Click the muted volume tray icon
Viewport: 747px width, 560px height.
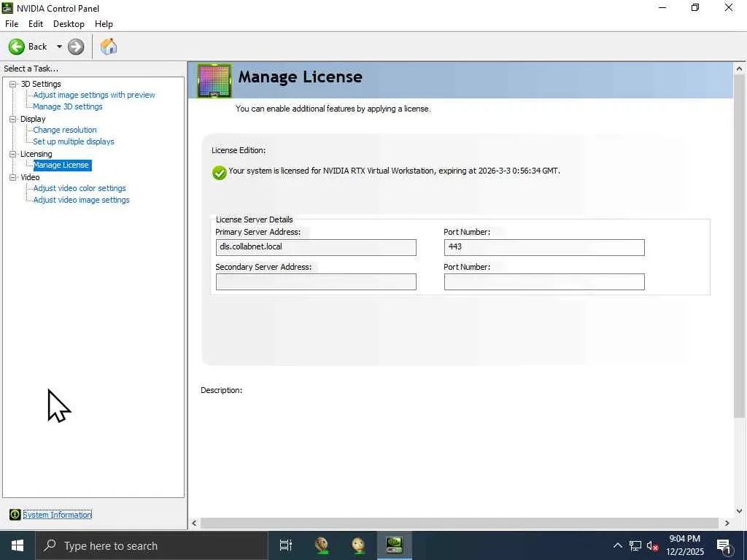pyautogui.click(x=652, y=545)
